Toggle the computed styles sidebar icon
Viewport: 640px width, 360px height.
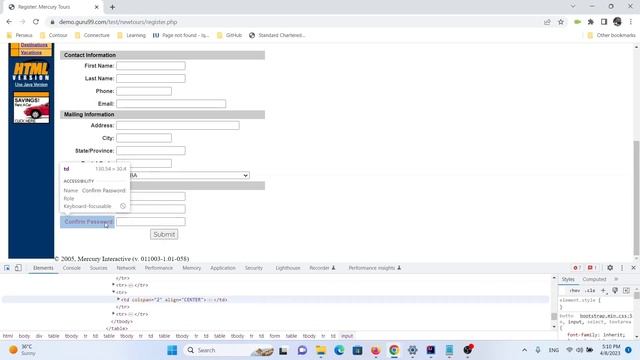point(627,290)
